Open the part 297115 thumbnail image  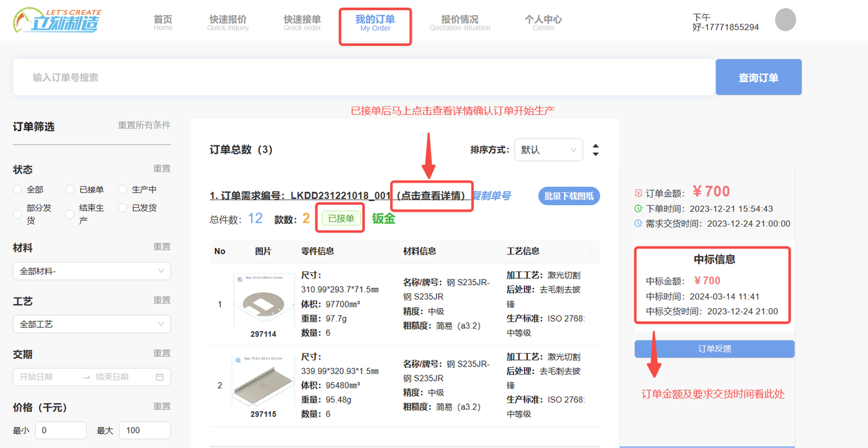coord(263,382)
